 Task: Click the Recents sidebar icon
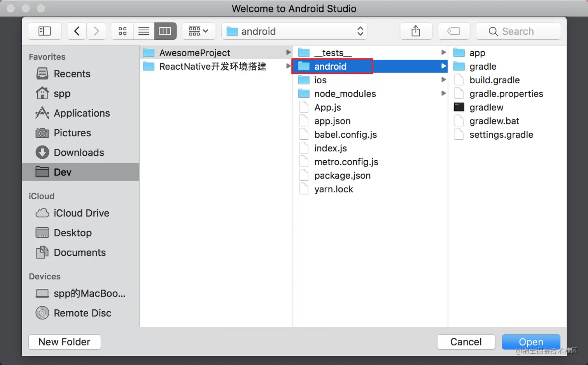pos(42,74)
